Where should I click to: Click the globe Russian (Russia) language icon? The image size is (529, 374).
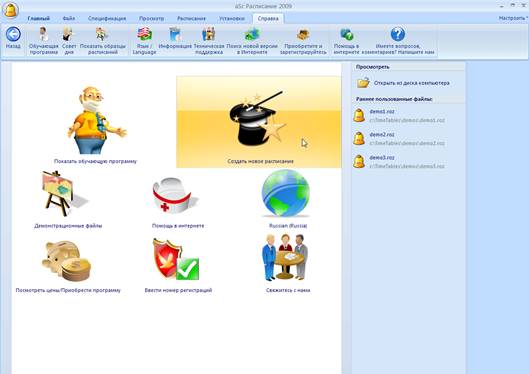tap(286, 193)
